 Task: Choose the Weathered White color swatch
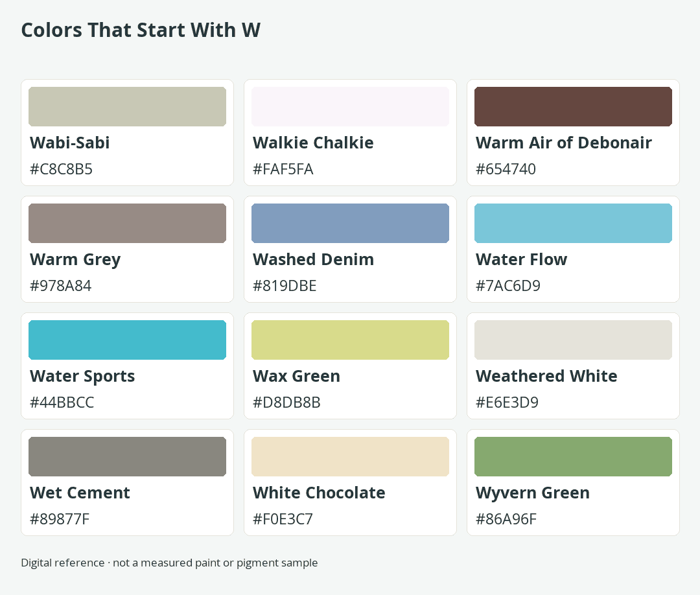(573, 340)
